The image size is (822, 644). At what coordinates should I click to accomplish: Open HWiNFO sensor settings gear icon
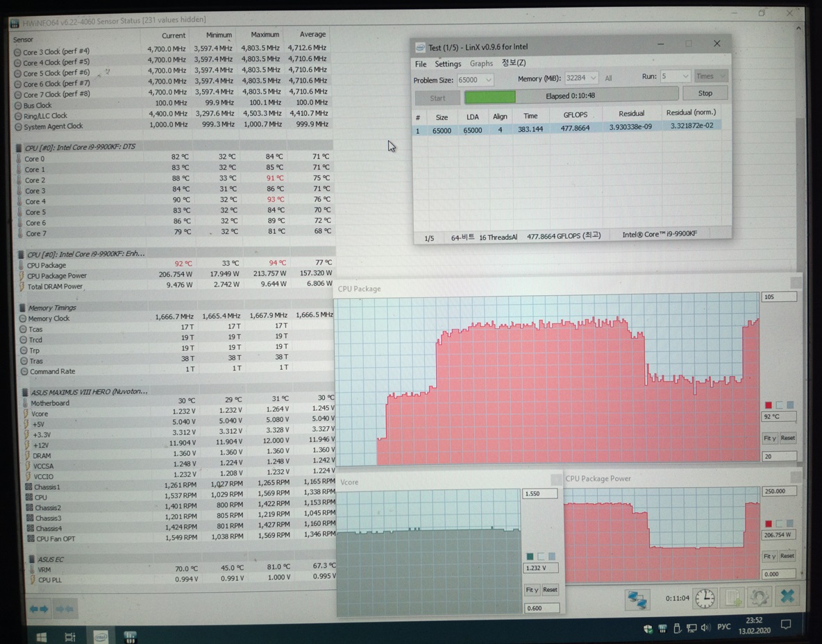[x=759, y=597]
